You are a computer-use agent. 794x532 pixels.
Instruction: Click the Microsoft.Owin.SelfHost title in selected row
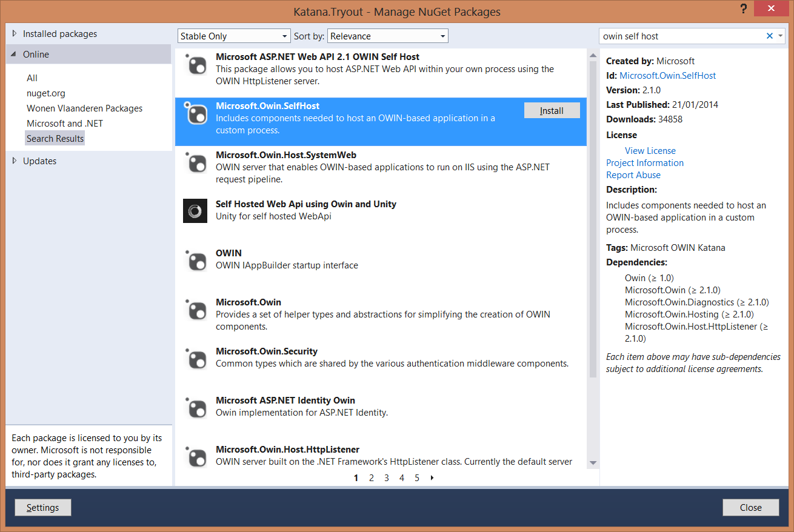pyautogui.click(x=268, y=105)
